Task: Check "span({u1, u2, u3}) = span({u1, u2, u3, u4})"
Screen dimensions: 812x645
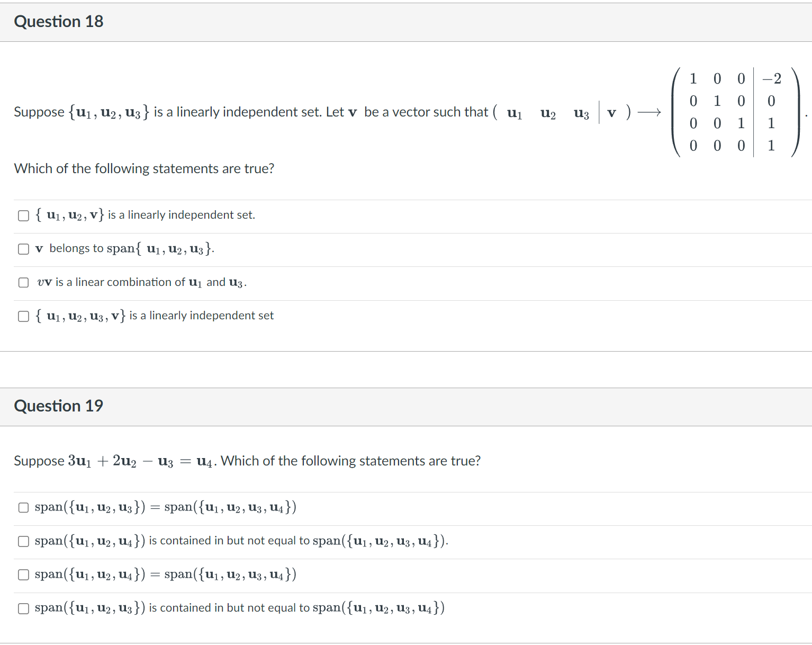Action: pos(23,507)
